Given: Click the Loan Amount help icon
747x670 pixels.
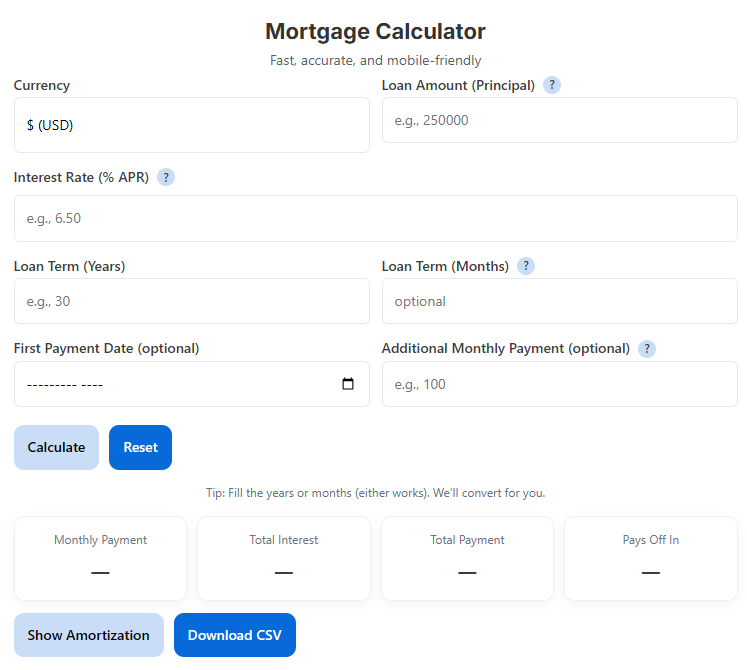Looking at the screenshot, I should pos(552,85).
